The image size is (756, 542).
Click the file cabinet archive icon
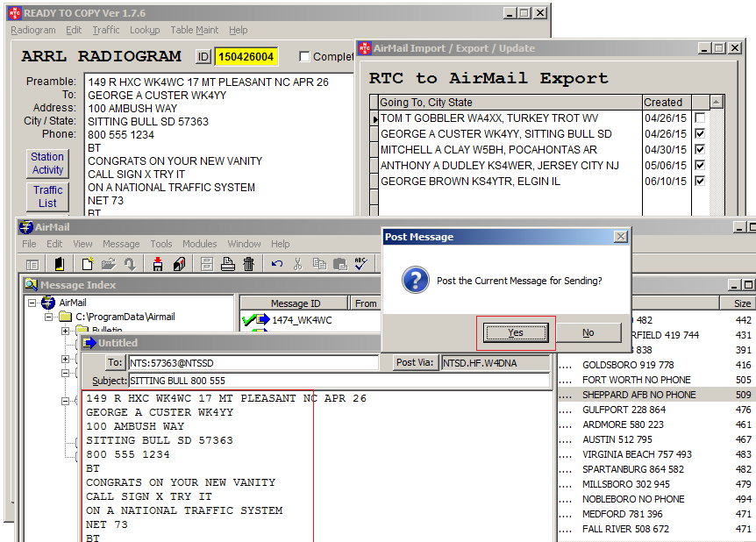[207, 264]
